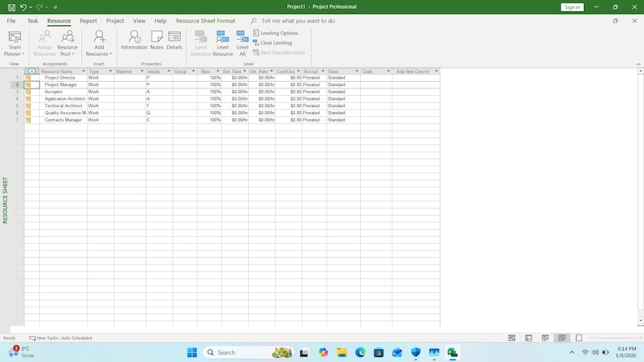Screen dimensions: 644x362
Task: Click the Project app icon in taskbar
Action: 453,352
